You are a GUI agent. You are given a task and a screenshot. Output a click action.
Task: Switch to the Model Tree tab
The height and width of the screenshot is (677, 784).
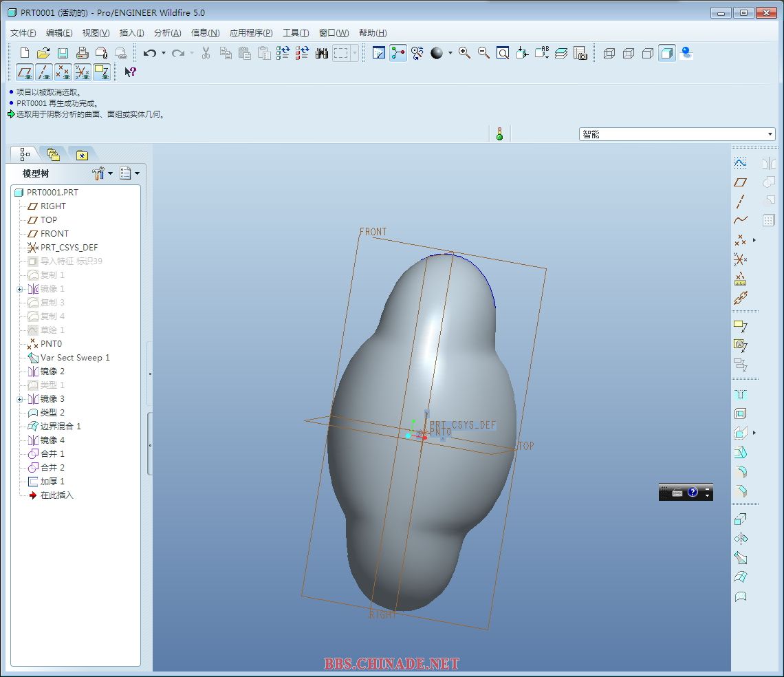(25, 154)
